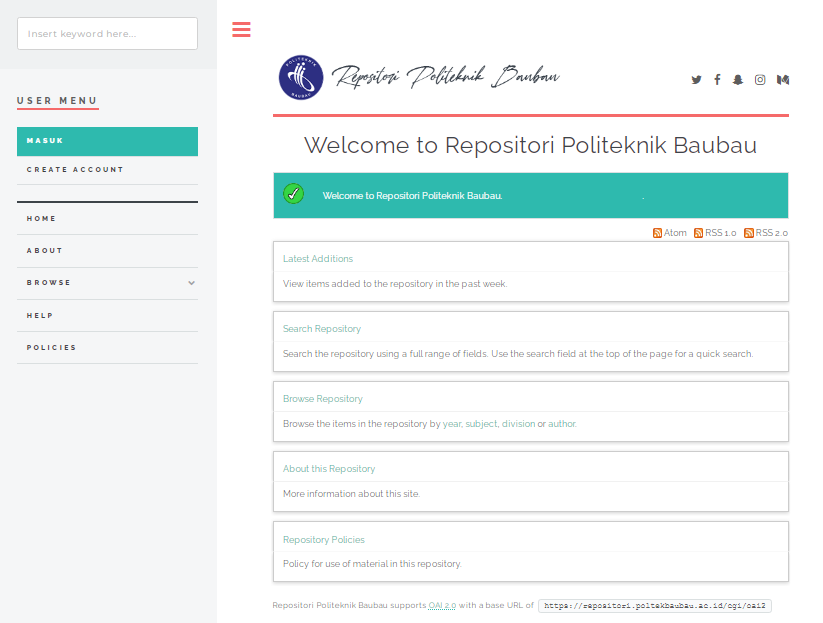Click the Masuk login menu item
This screenshot has height=623, width=823.
(107, 141)
